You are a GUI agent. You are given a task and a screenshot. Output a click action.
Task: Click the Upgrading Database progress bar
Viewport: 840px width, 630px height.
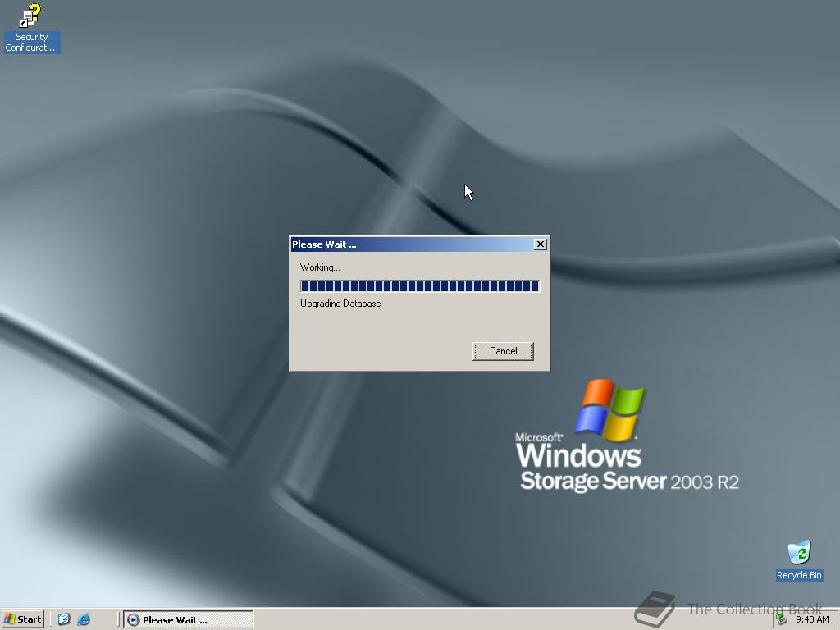(x=420, y=286)
